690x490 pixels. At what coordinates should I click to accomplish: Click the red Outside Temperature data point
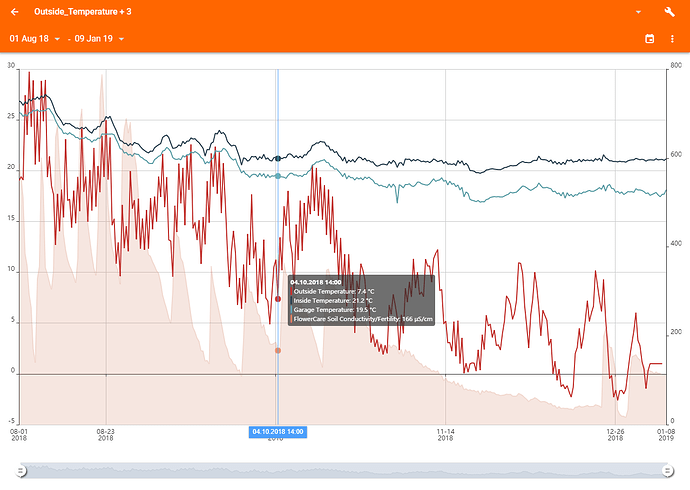point(278,299)
